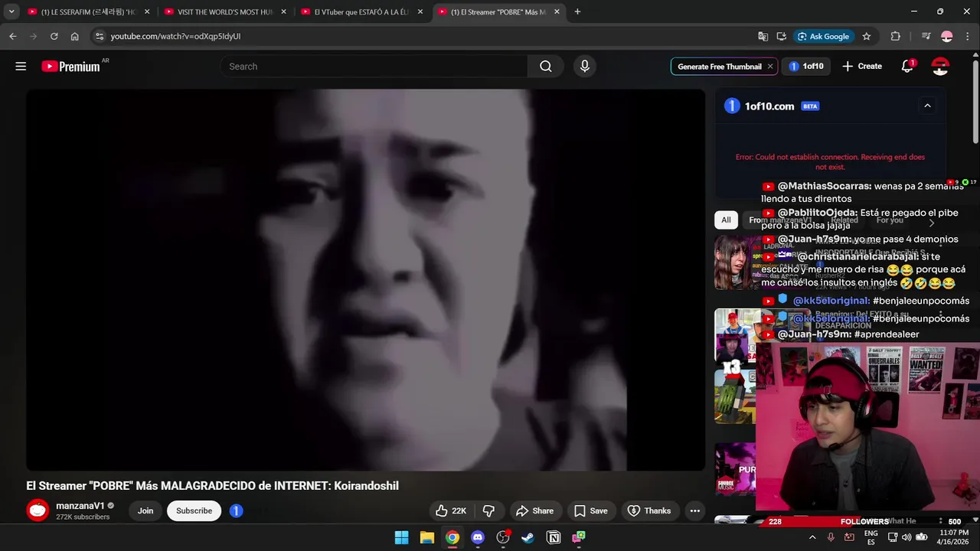Open the Chrome profile avatar
Viewport: 980px width, 551px height.
tap(947, 36)
